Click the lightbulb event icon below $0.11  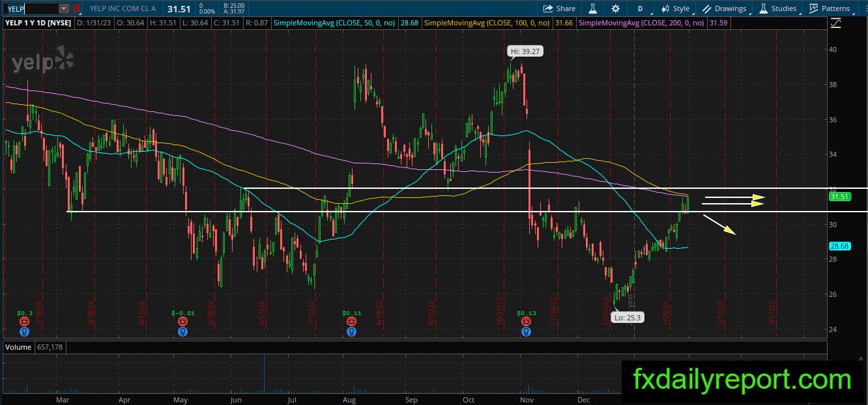point(352,331)
